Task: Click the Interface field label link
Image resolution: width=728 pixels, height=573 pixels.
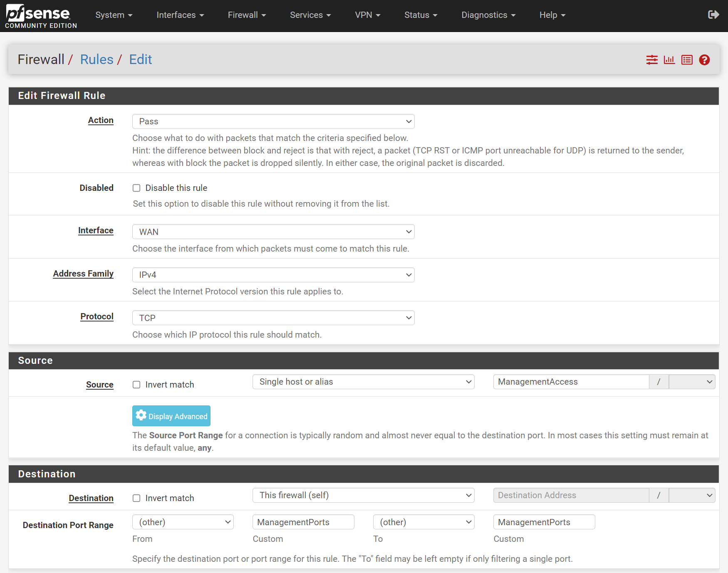Action: point(96,230)
